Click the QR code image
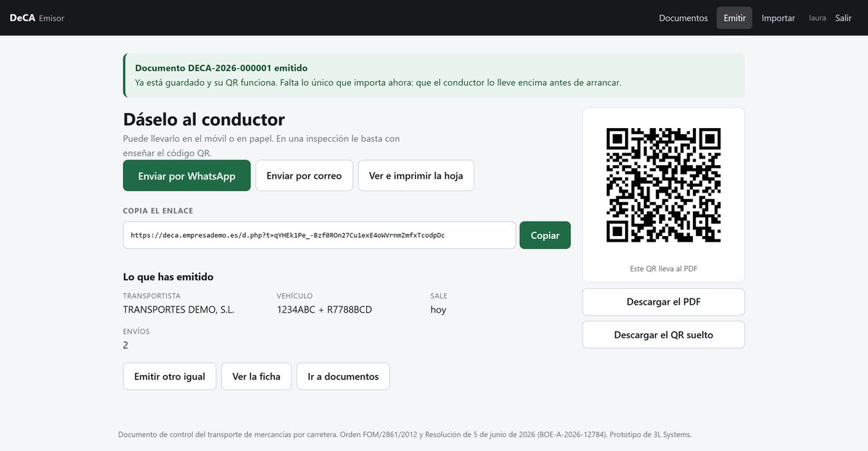The height and width of the screenshot is (451, 868). [663, 185]
